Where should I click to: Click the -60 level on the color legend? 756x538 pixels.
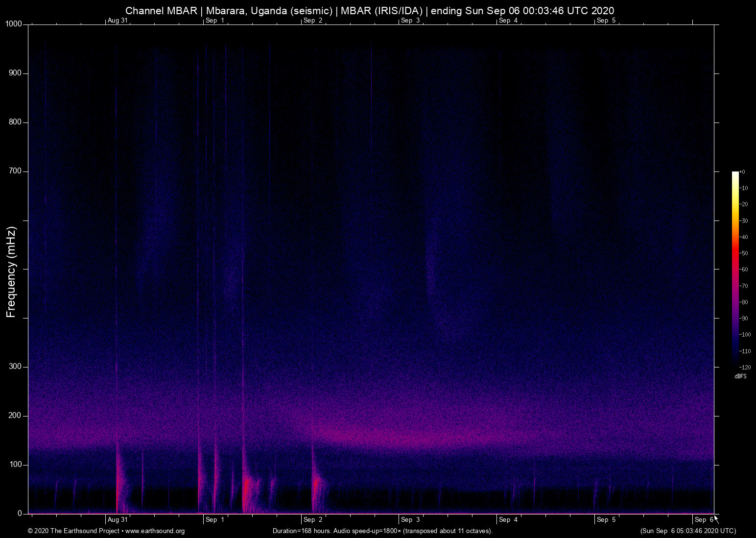[x=744, y=269]
